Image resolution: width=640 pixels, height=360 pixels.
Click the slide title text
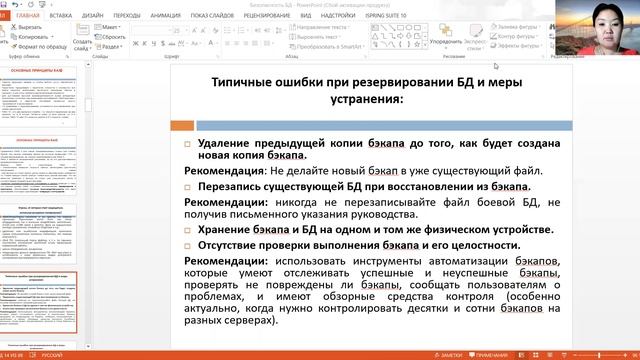pos(367,90)
